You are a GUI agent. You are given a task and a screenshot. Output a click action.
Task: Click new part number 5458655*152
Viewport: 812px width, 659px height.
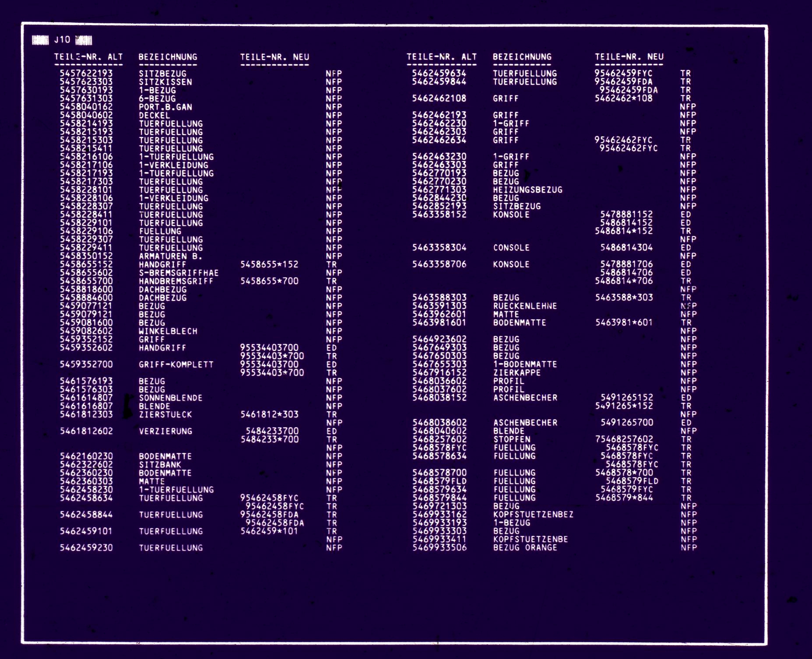(x=269, y=264)
